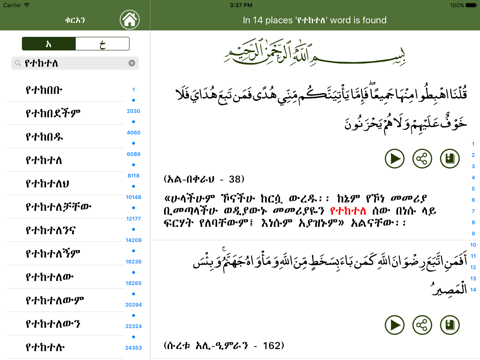Jump to word index 14206
This screenshot has height=360, width=480.
point(134,240)
